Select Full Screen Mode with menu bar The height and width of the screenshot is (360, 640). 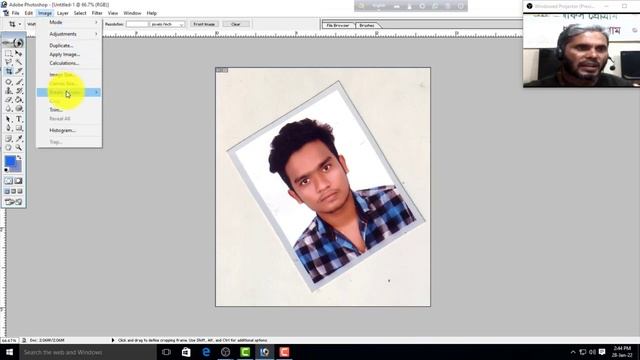13,191
